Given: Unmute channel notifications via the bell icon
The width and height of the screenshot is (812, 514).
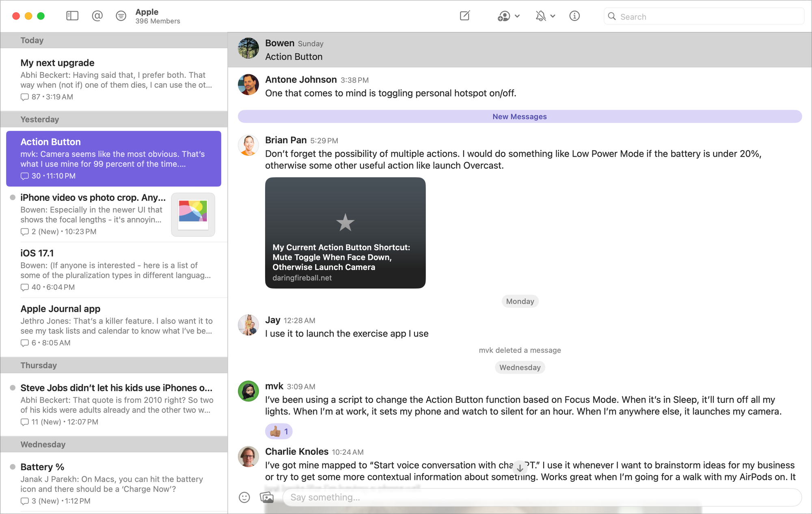Looking at the screenshot, I should click(x=542, y=16).
